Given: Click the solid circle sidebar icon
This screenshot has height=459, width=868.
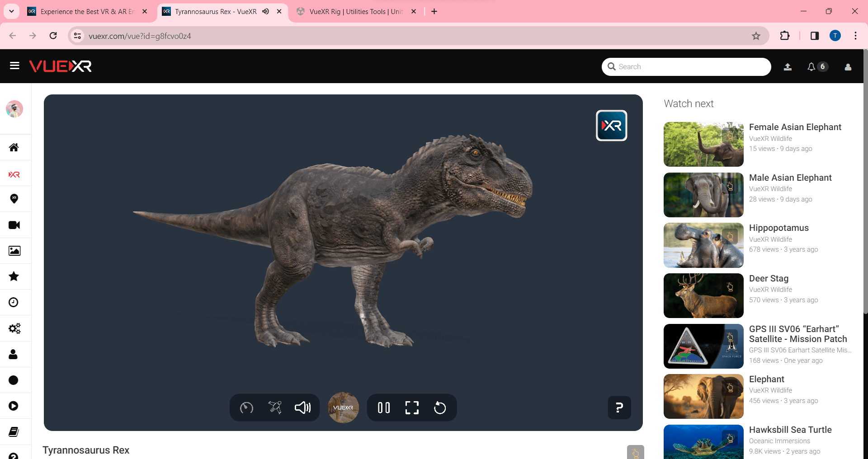Looking at the screenshot, I should pyautogui.click(x=14, y=380).
